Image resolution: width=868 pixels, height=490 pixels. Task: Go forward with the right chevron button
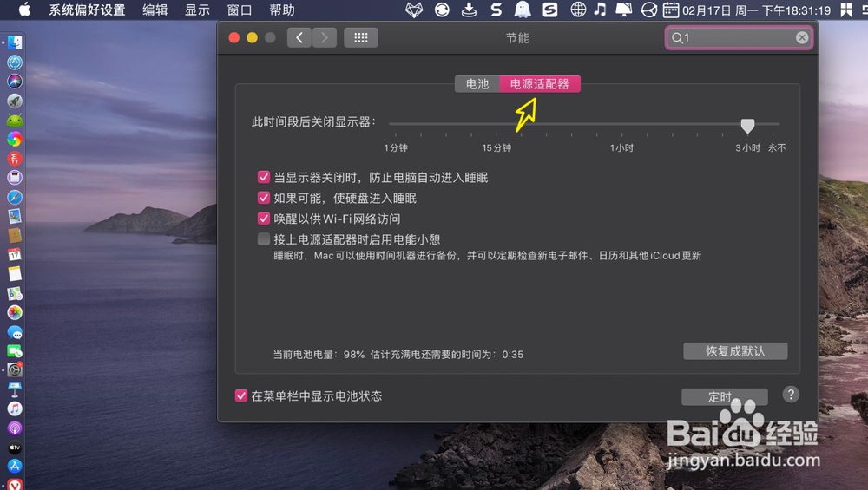(325, 37)
